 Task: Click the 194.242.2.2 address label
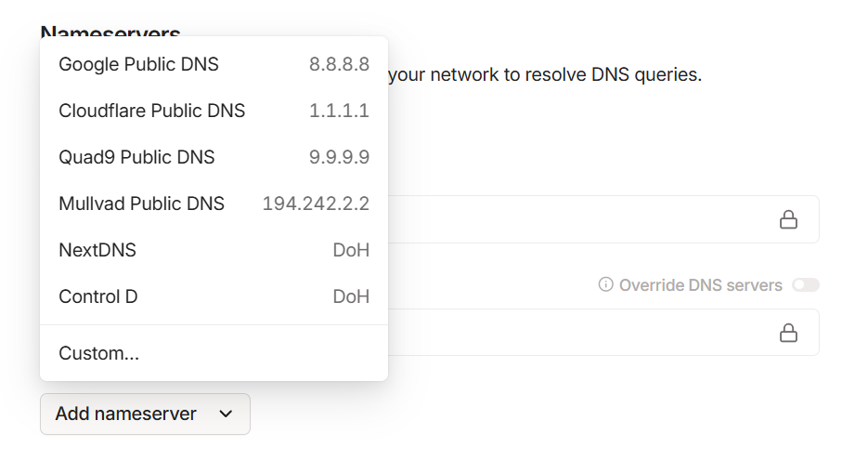coord(316,204)
